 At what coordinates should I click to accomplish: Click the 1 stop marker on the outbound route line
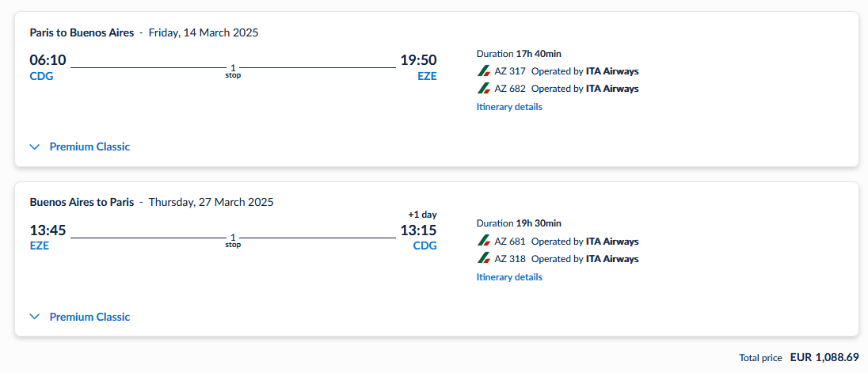[233, 71]
